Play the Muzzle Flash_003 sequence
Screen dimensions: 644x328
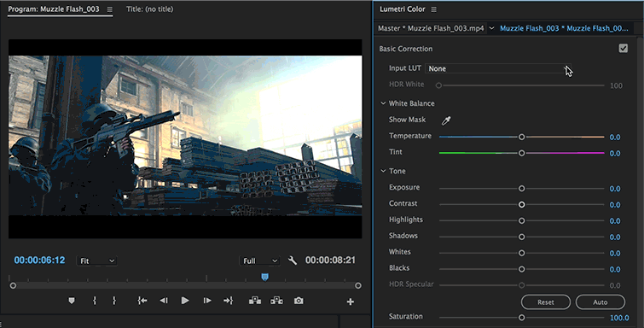(185, 301)
